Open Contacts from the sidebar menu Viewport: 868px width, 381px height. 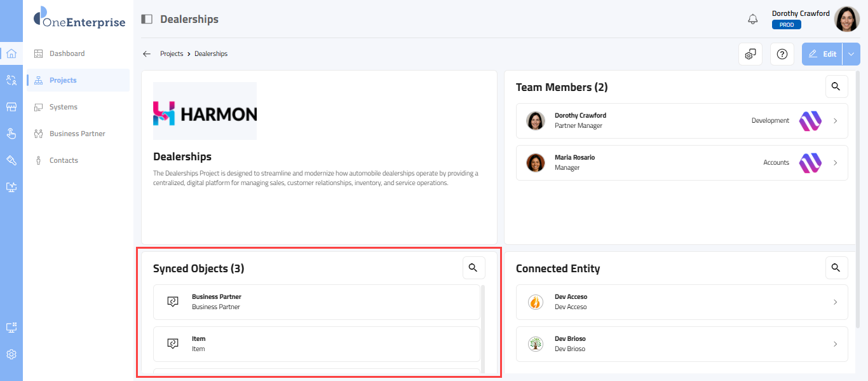click(x=64, y=160)
